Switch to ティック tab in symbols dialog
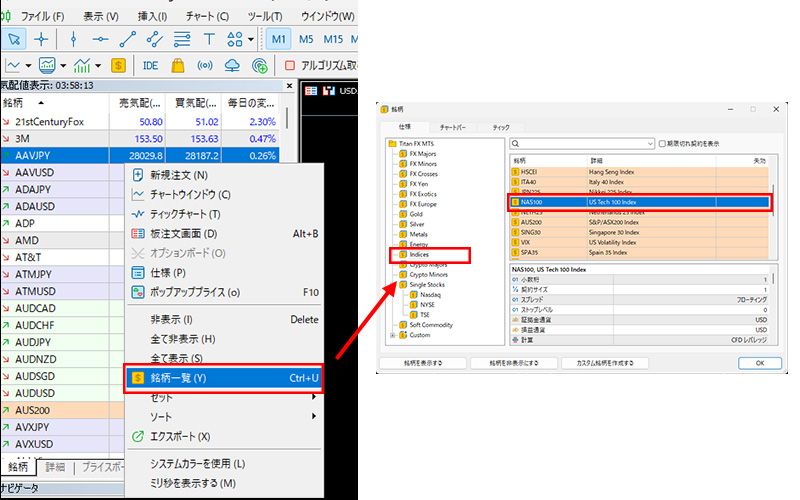The width and height of the screenshot is (800, 500). tap(501, 127)
